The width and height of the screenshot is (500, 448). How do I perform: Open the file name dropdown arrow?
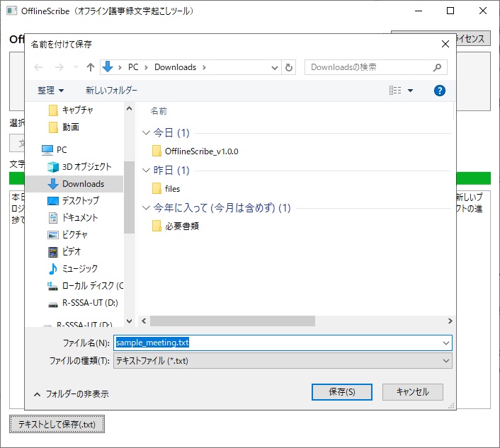tap(445, 343)
